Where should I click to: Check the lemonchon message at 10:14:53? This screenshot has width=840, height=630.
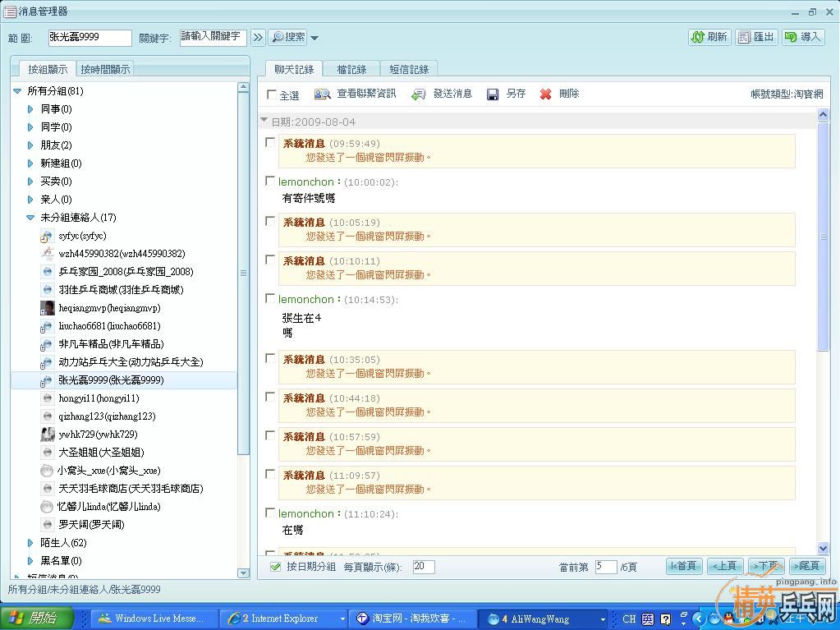coord(270,298)
